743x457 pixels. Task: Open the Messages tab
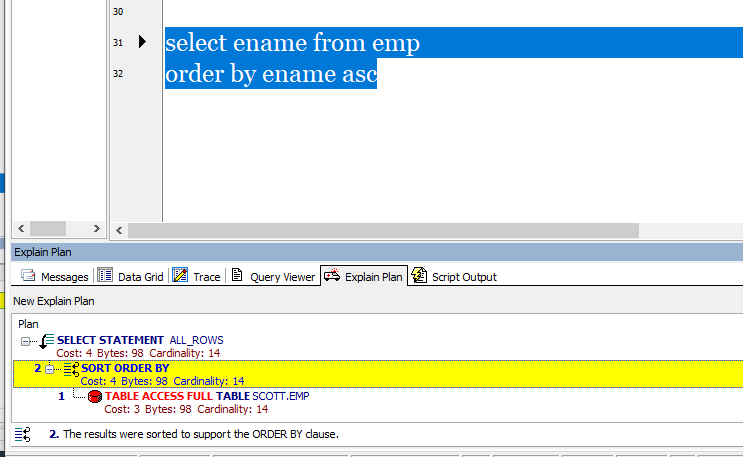tap(54, 276)
